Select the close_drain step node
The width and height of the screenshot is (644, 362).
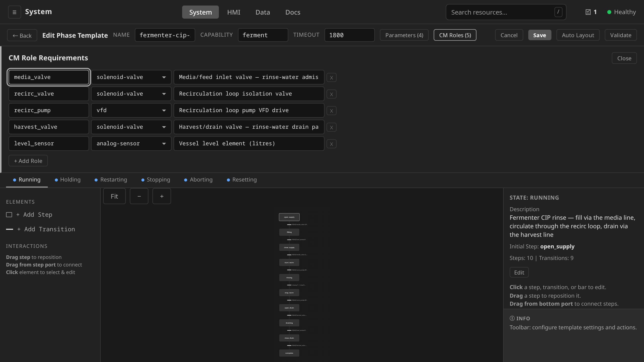click(x=289, y=338)
